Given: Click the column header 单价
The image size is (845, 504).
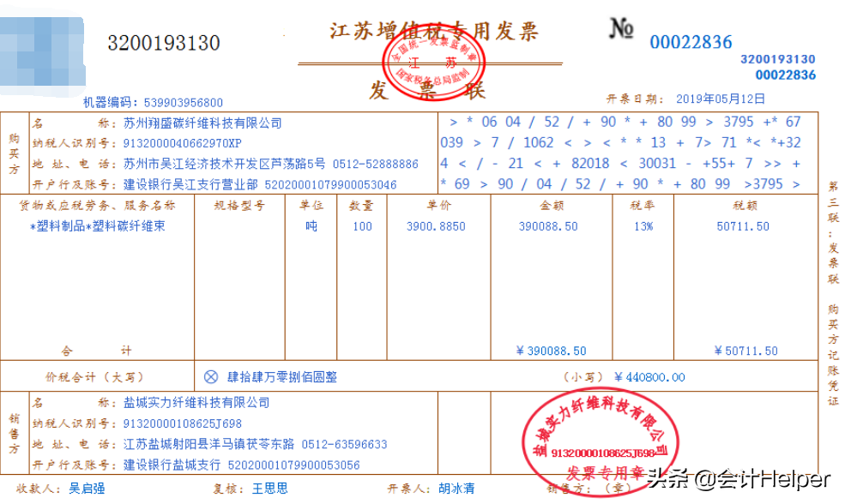Looking at the screenshot, I should 438,205.
